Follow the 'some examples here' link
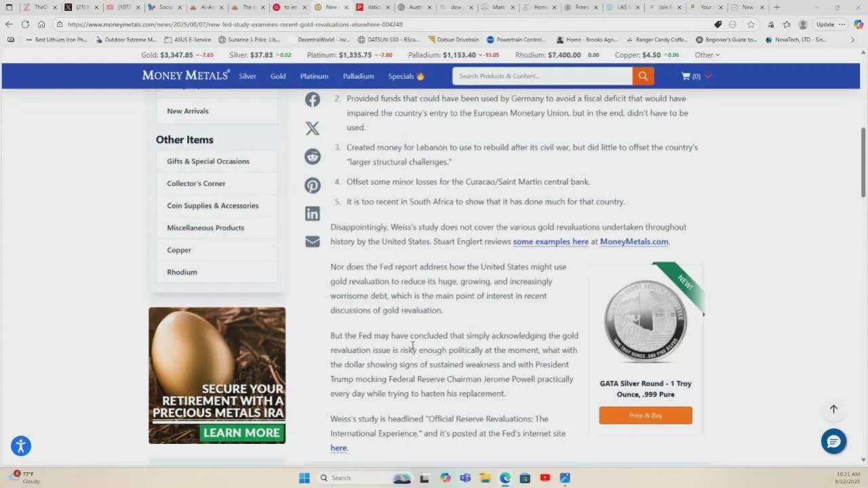868x488 pixels. point(551,241)
